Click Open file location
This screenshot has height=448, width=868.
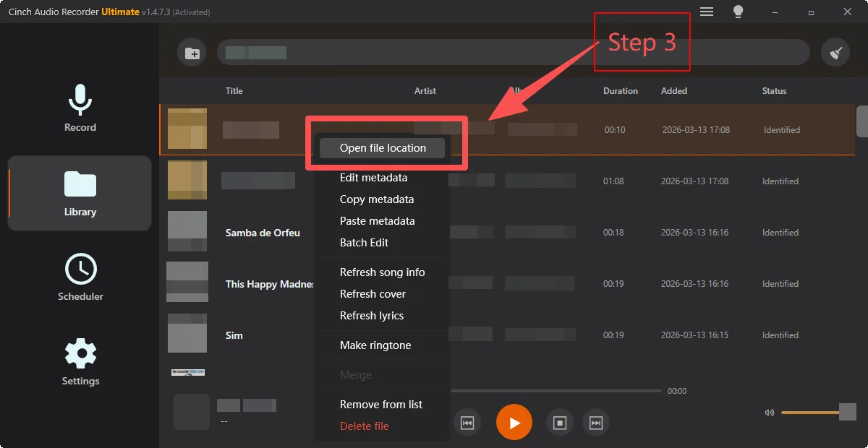pos(383,147)
